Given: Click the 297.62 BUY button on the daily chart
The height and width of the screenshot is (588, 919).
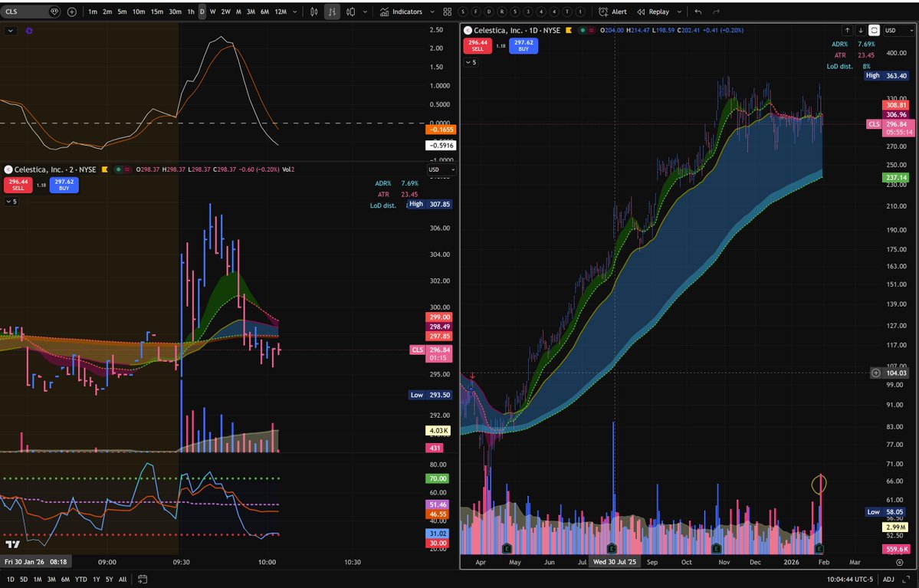Looking at the screenshot, I should [x=524, y=45].
